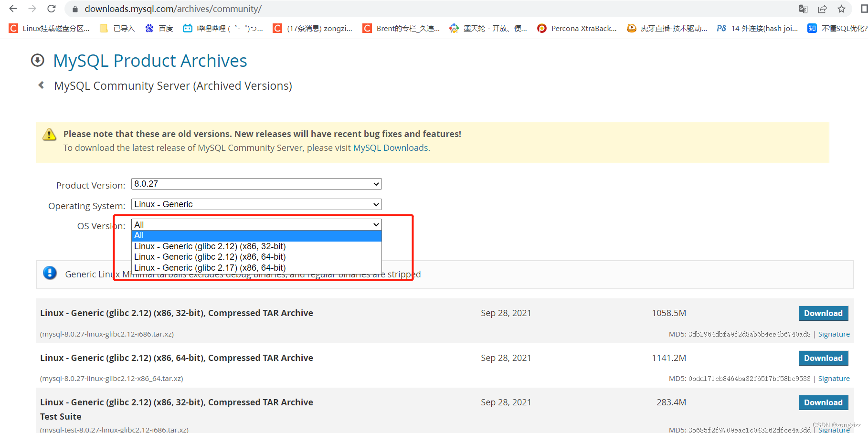Screen dimensions: 868x433
Task: Click the URL in the address bar
Action: [173, 9]
